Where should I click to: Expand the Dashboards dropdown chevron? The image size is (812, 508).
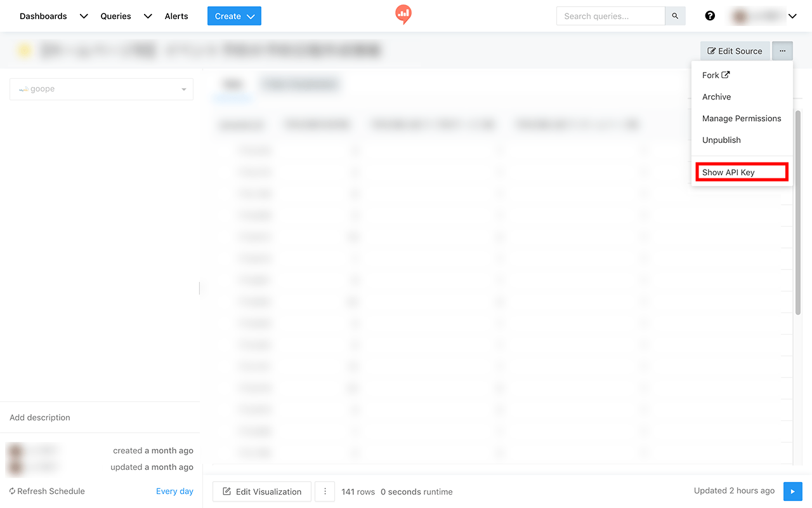coord(84,17)
